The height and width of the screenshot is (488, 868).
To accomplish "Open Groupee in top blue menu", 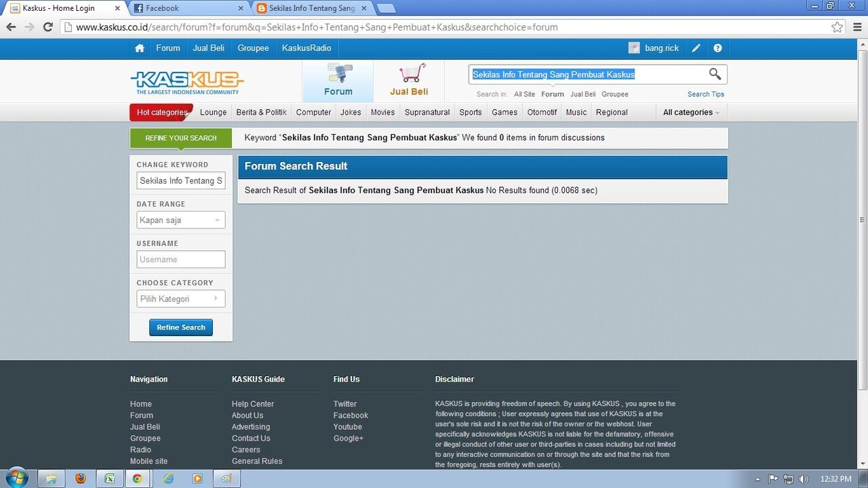I will (253, 48).
